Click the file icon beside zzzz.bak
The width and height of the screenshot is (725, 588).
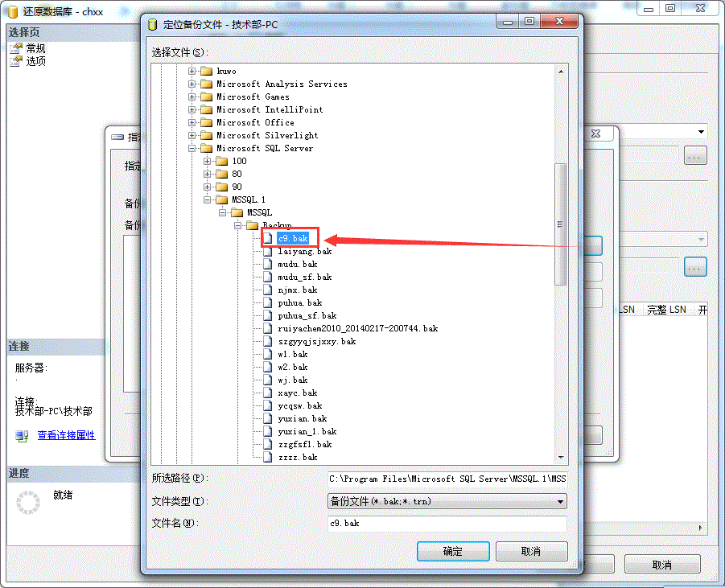point(269,457)
